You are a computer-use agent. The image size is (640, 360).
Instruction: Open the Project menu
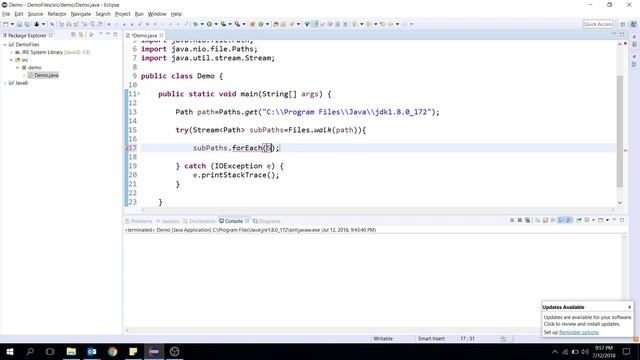(122, 14)
